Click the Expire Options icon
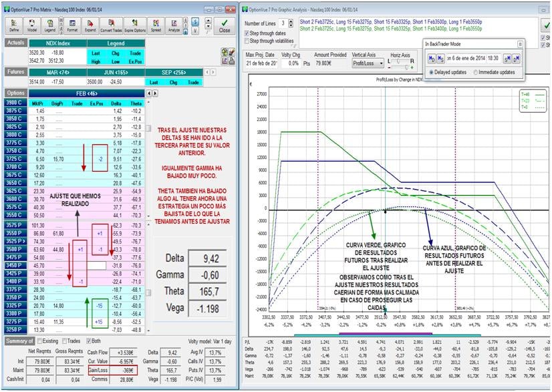 134,26
